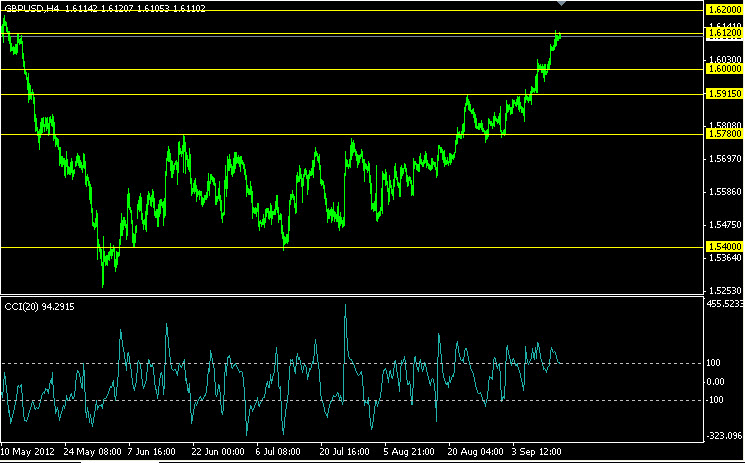This screenshot has height=463, width=745.
Task: Click the 1.56970 value on price axis
Action: pyautogui.click(x=725, y=159)
